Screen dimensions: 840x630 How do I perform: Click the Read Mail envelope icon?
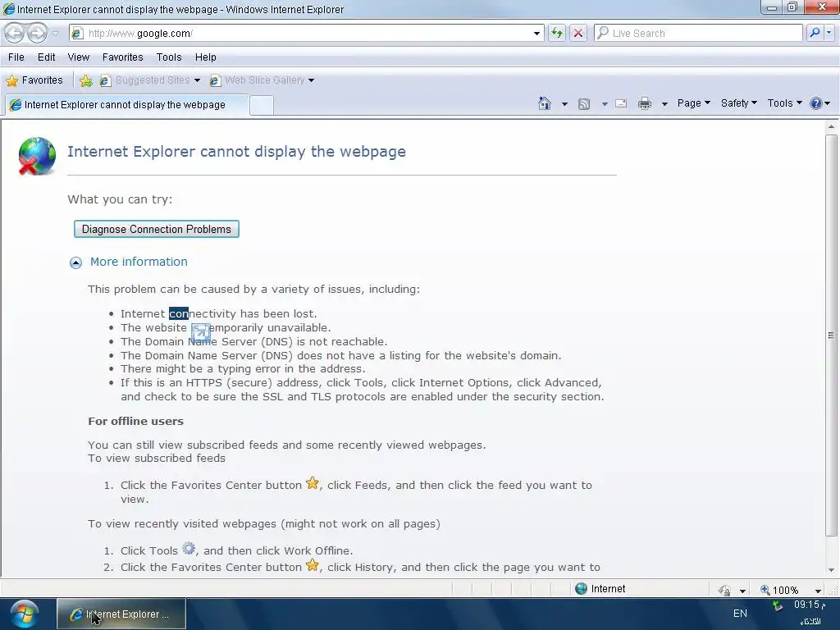coord(621,103)
